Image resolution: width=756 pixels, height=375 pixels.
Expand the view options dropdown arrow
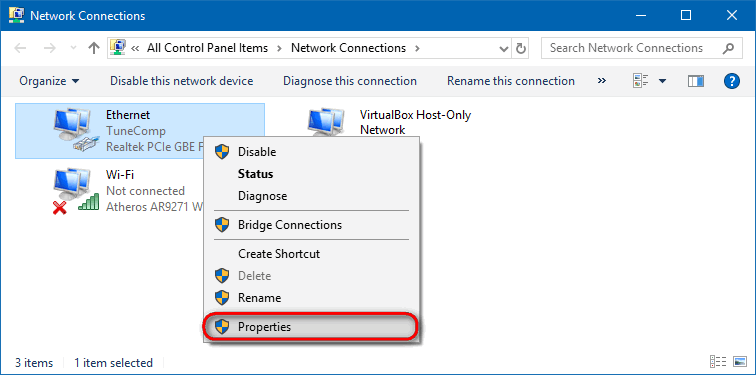[x=662, y=81]
